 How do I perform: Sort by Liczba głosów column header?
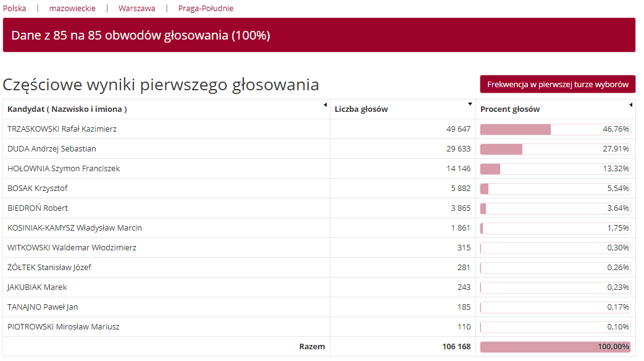[x=361, y=109]
